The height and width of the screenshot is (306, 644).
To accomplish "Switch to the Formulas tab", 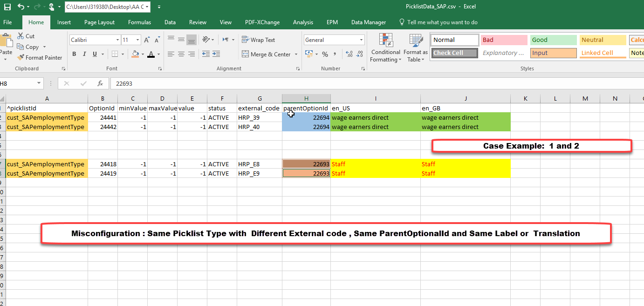I will pos(139,22).
